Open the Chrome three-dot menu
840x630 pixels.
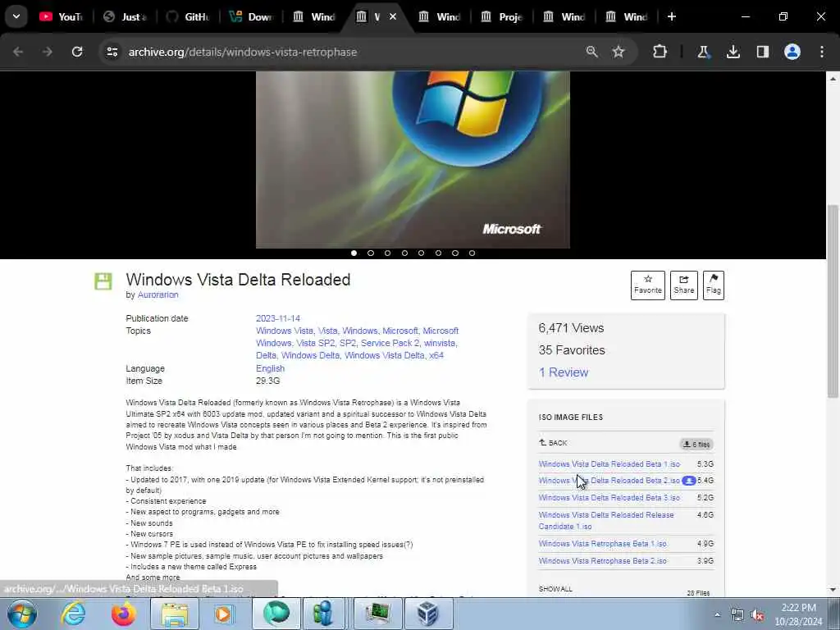coord(822,52)
